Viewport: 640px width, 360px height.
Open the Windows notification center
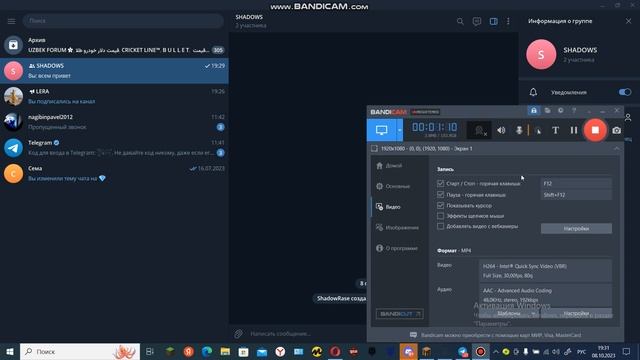coord(627,351)
